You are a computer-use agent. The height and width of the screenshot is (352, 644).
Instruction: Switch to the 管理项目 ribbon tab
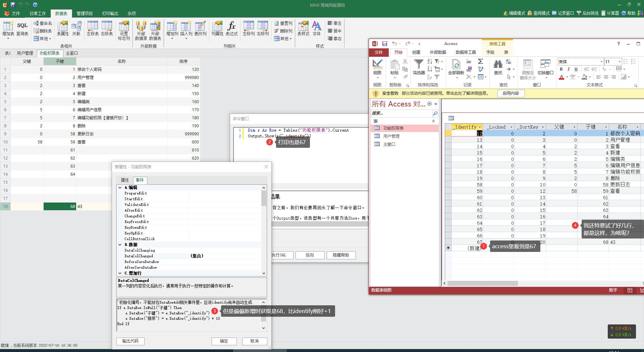point(85,13)
